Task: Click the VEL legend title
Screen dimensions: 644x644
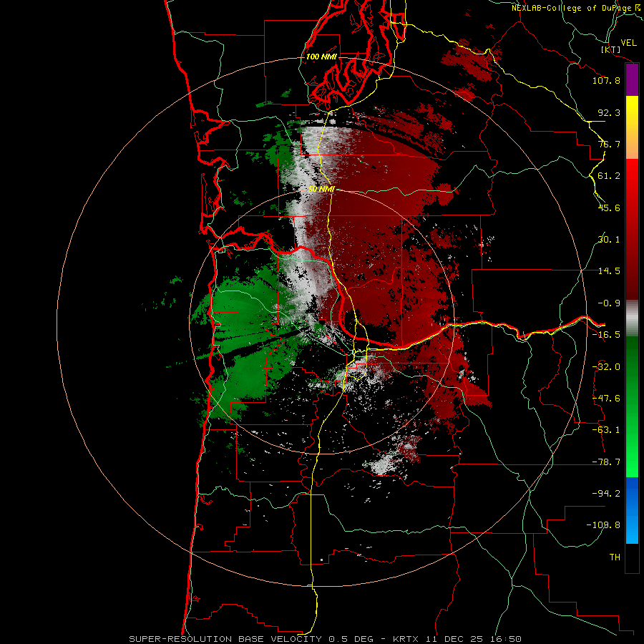Action: 629,43
